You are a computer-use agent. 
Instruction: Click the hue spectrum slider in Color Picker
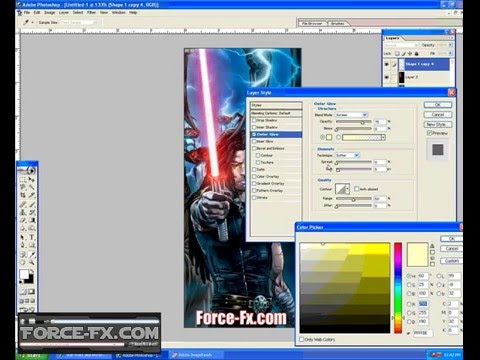398,288
